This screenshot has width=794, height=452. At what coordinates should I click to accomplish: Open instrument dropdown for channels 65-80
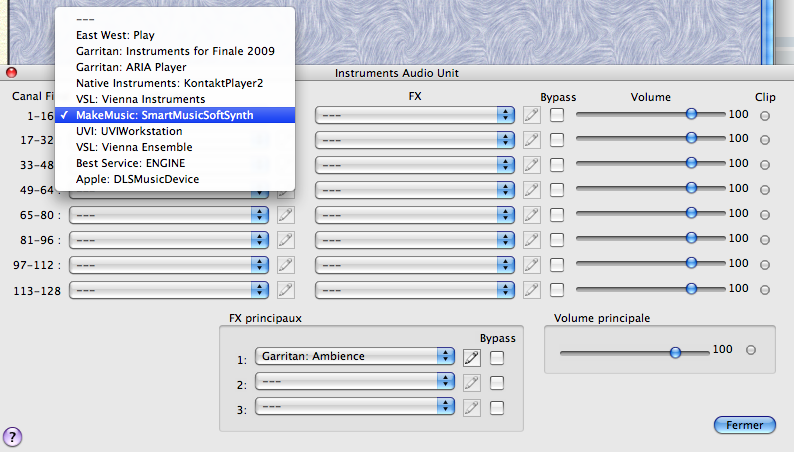[x=170, y=214]
